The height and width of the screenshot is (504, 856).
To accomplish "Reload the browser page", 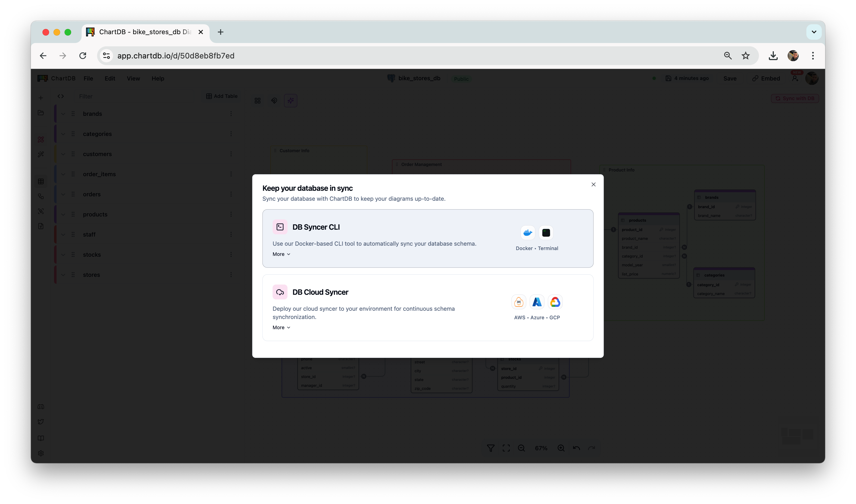I will coord(83,56).
